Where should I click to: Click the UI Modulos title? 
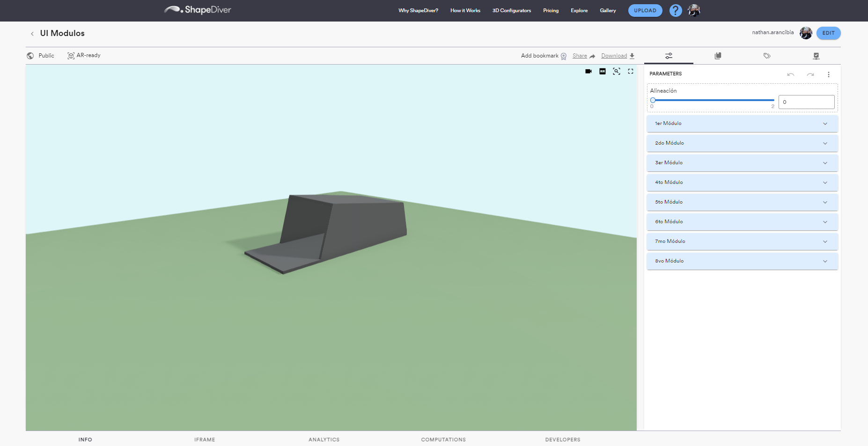coord(62,33)
